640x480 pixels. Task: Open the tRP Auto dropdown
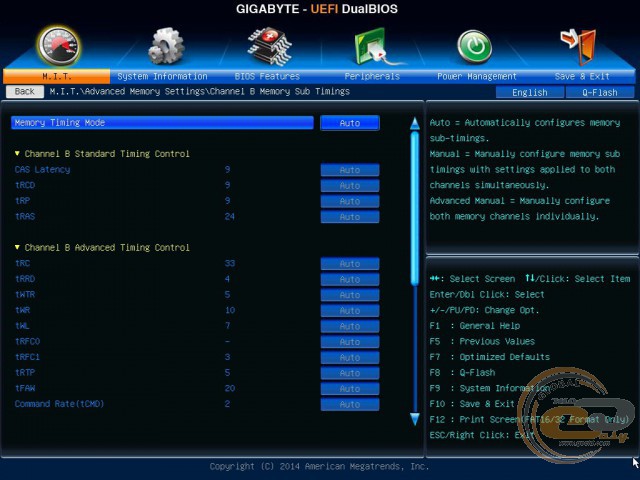click(350, 201)
